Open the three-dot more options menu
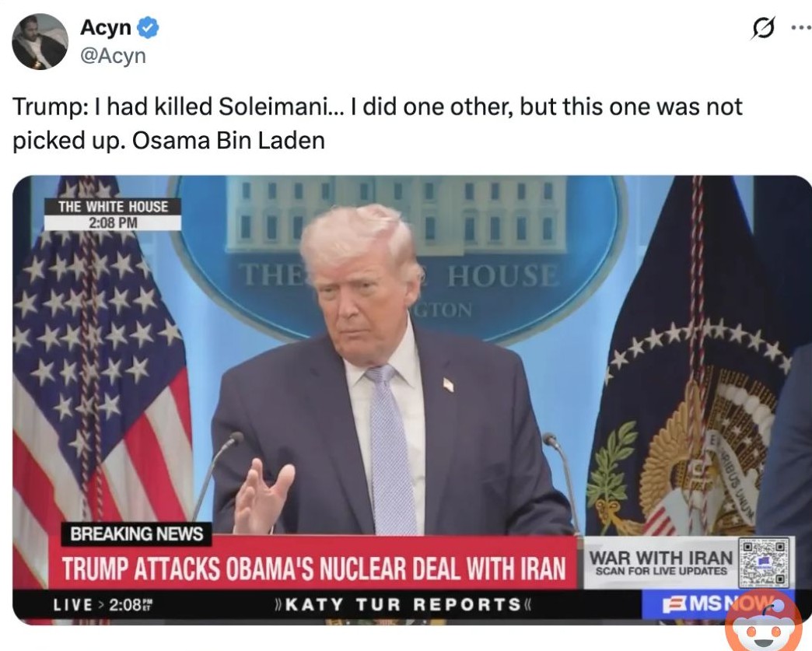 [802, 27]
